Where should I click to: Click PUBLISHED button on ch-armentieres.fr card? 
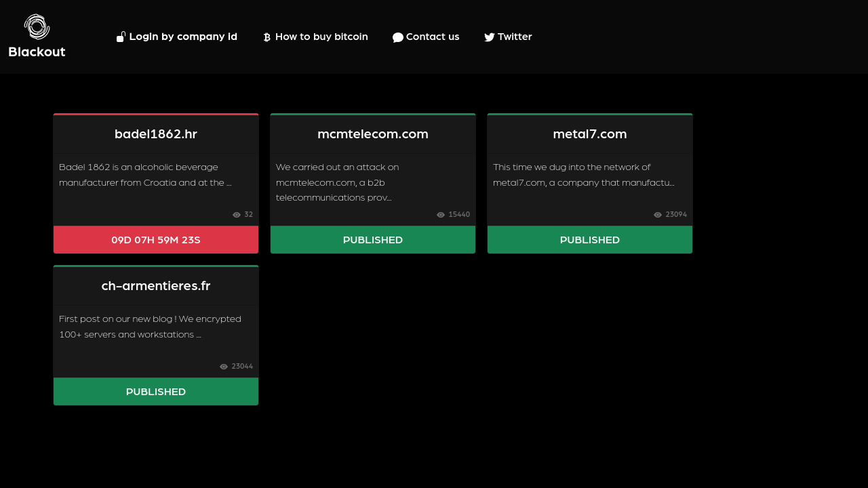pyautogui.click(x=156, y=392)
